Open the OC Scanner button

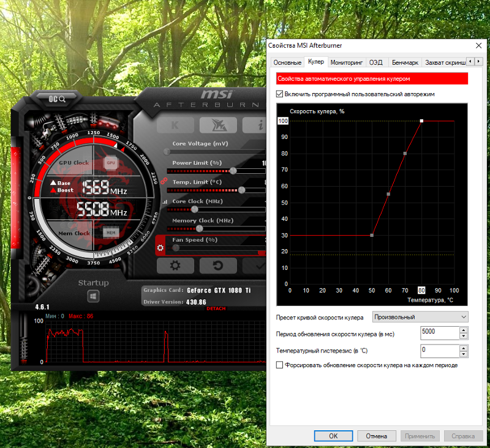(x=57, y=99)
